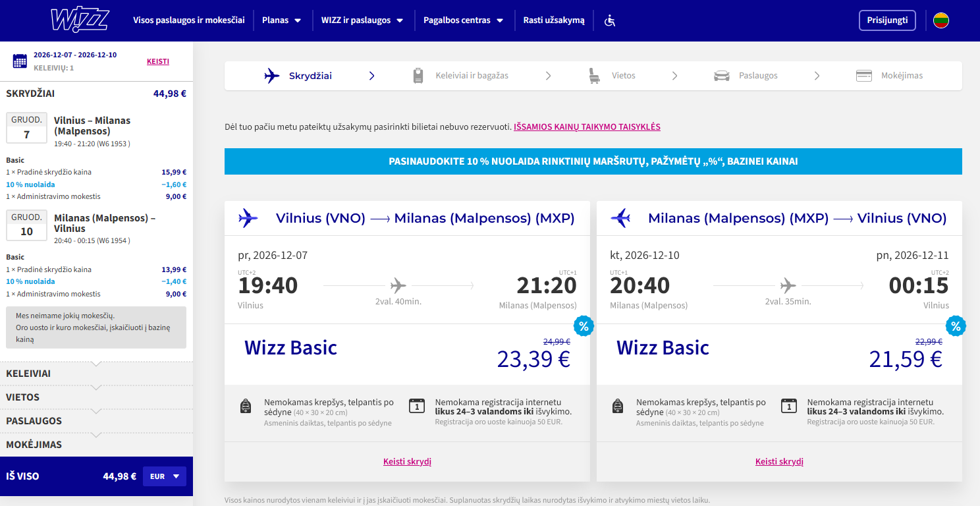Click grey plane icon on 20:40–00:15 route line
Image resolution: width=980 pixels, height=506 pixels.
click(x=788, y=286)
